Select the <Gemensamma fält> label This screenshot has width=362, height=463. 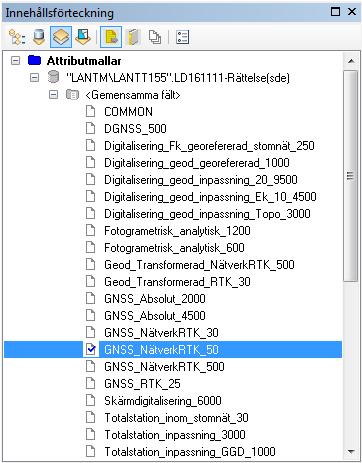tap(133, 95)
